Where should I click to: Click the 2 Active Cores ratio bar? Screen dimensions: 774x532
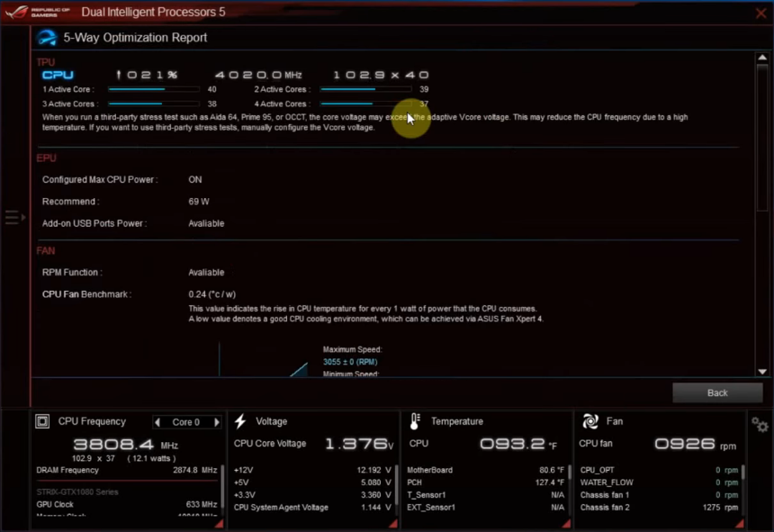[x=365, y=89]
